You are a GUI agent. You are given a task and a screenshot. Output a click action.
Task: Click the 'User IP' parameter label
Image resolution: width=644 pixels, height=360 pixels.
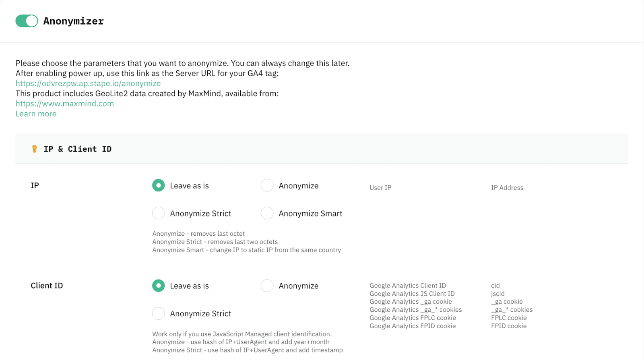(380, 187)
